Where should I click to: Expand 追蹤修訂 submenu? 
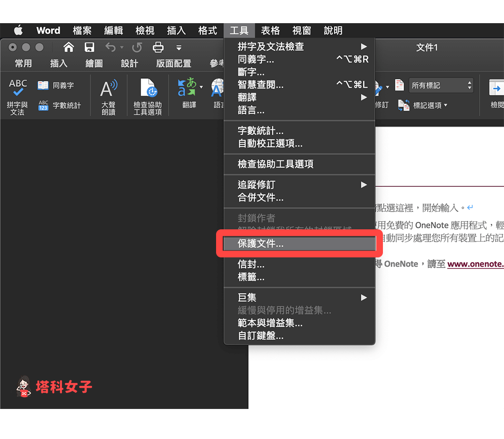coord(300,185)
